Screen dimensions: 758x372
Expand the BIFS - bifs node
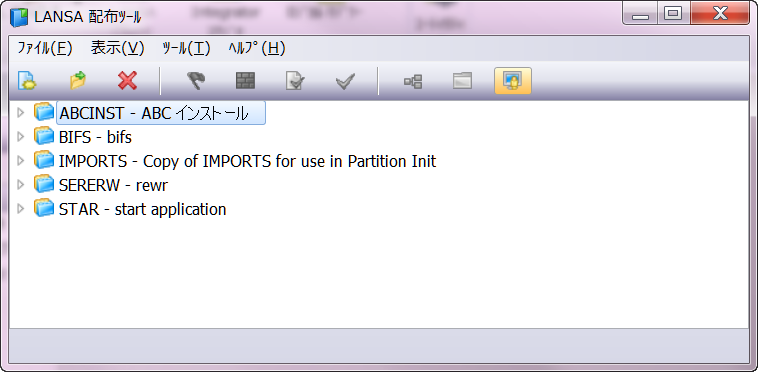[x=20, y=137]
